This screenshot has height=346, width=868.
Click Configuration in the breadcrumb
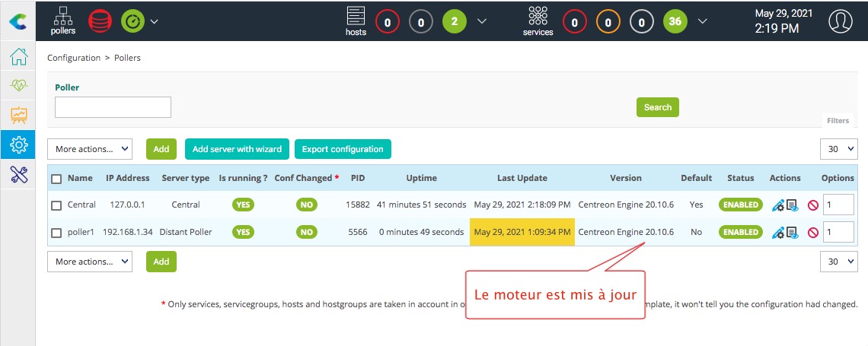[x=74, y=58]
